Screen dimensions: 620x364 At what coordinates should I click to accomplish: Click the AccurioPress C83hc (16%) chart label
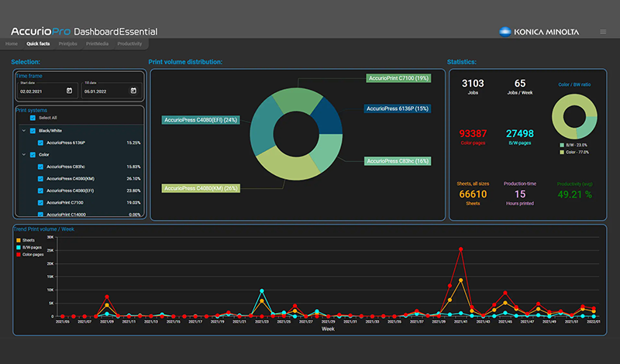(398, 161)
